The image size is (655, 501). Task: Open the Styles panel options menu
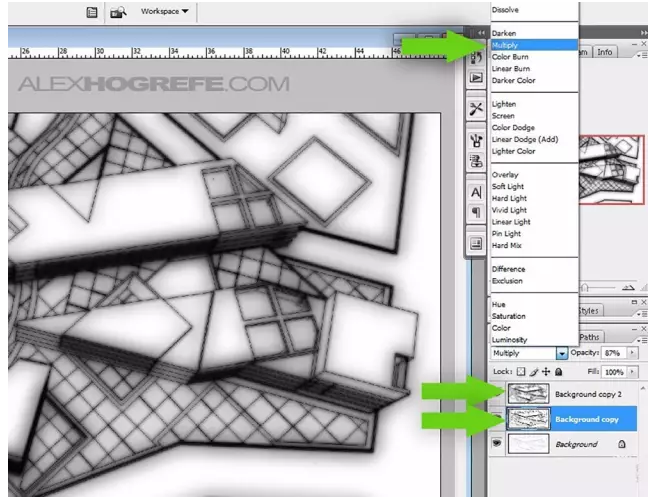coord(642,313)
